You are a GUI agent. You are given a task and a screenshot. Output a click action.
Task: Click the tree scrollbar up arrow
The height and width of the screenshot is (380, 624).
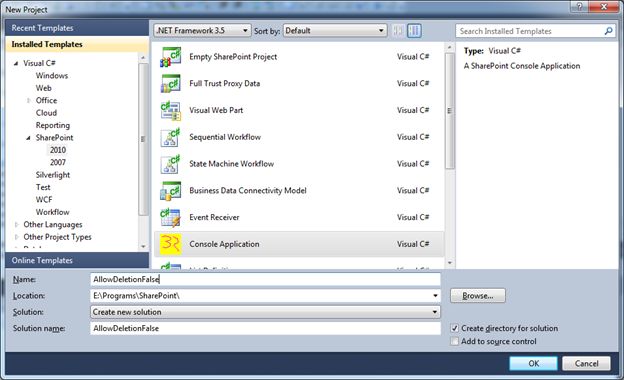pyautogui.click(x=143, y=58)
